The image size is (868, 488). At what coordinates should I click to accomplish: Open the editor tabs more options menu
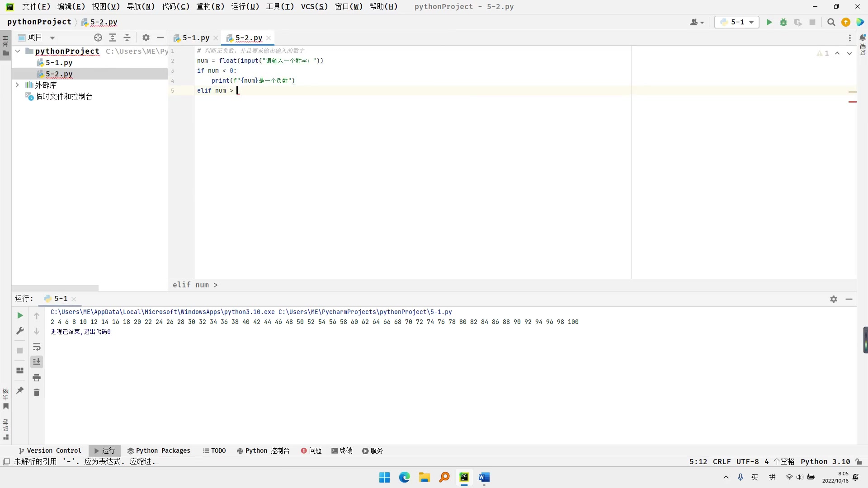pyautogui.click(x=850, y=38)
